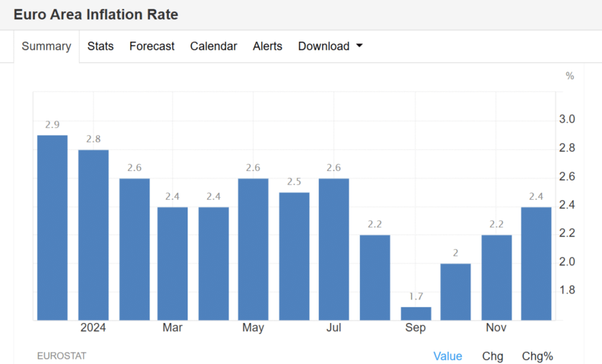The height and width of the screenshot is (364, 602).
Task: Click the Euro Area Inflation Rate heading
Action: (96, 15)
